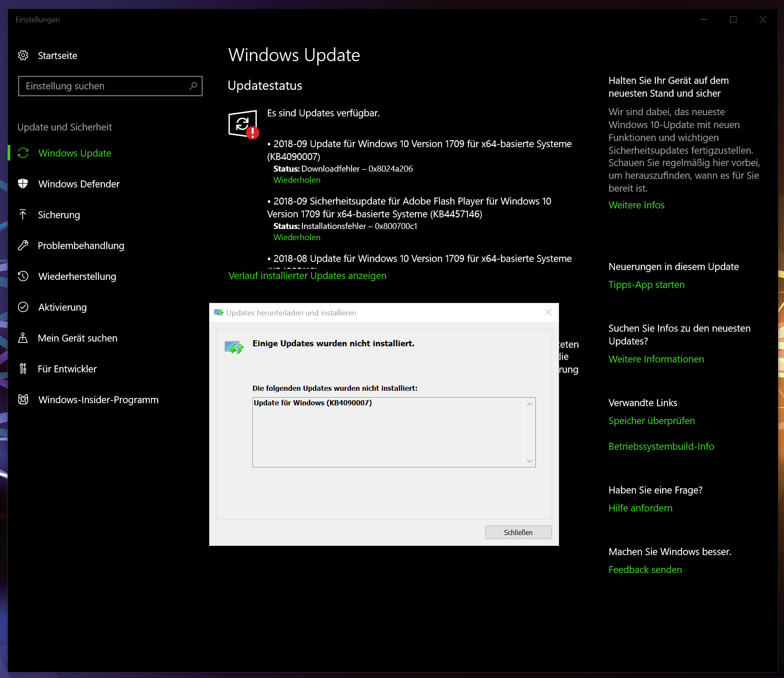Click the green arrows icon inside dialog
Screen dimensions: 784x678
coord(234,347)
